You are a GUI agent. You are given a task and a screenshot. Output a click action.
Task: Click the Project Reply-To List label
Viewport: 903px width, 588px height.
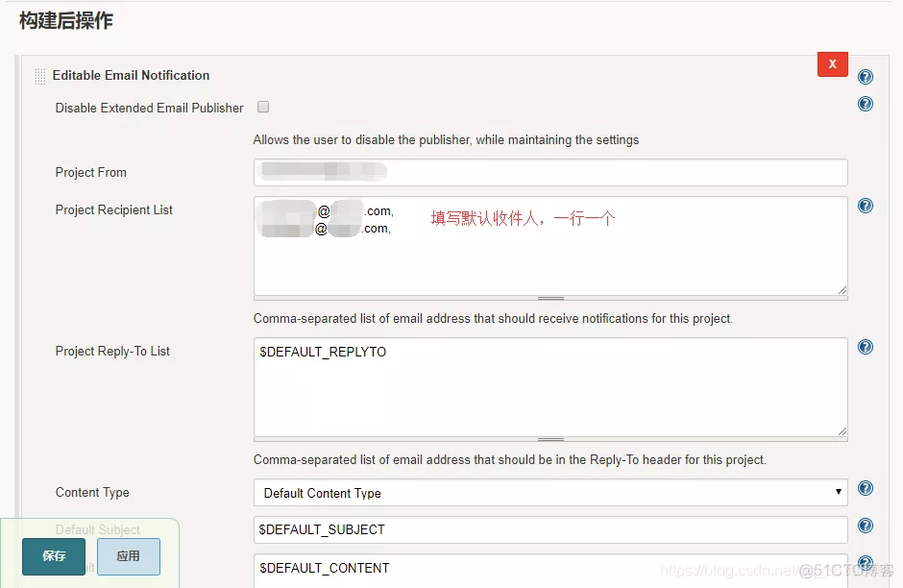(112, 352)
